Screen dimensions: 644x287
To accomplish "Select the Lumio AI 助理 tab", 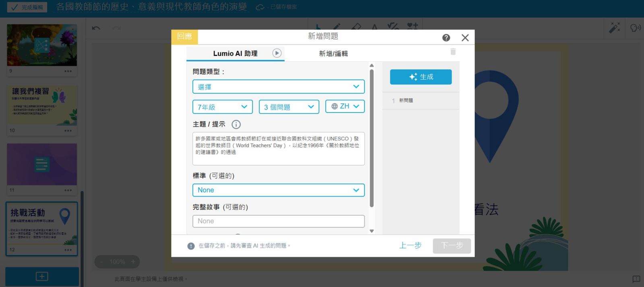I will [235, 53].
